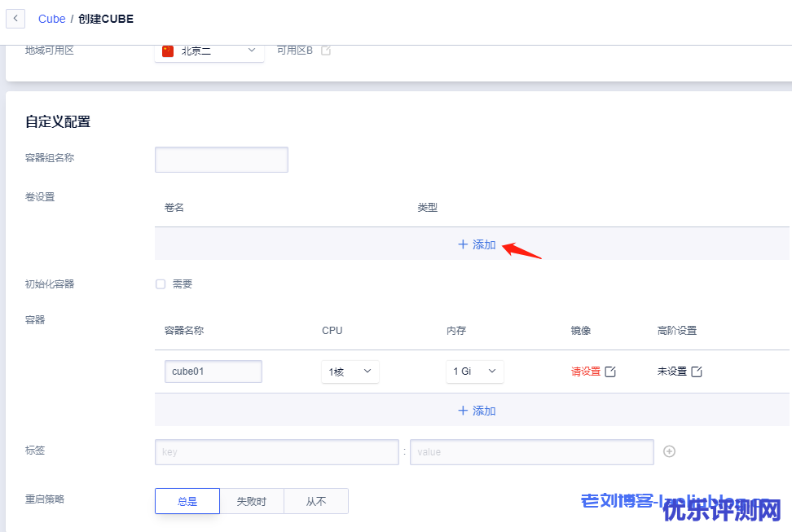792x532 pixels.
Task: Click the China flag icon in region selector
Action: [168, 51]
